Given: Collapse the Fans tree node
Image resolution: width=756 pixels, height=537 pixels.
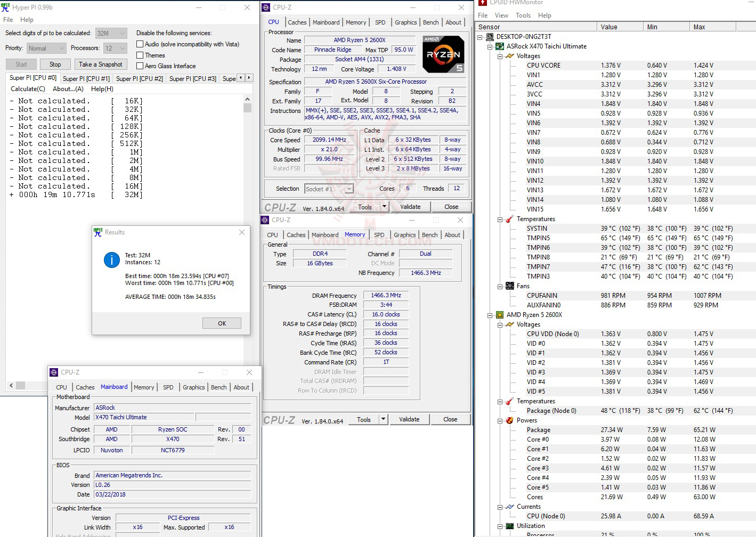Looking at the screenshot, I should point(500,287).
